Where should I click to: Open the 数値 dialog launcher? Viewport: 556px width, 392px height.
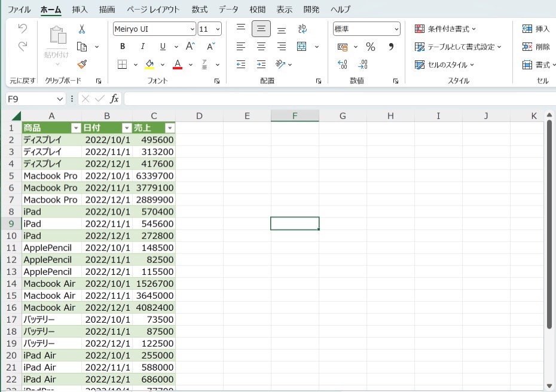(396, 81)
